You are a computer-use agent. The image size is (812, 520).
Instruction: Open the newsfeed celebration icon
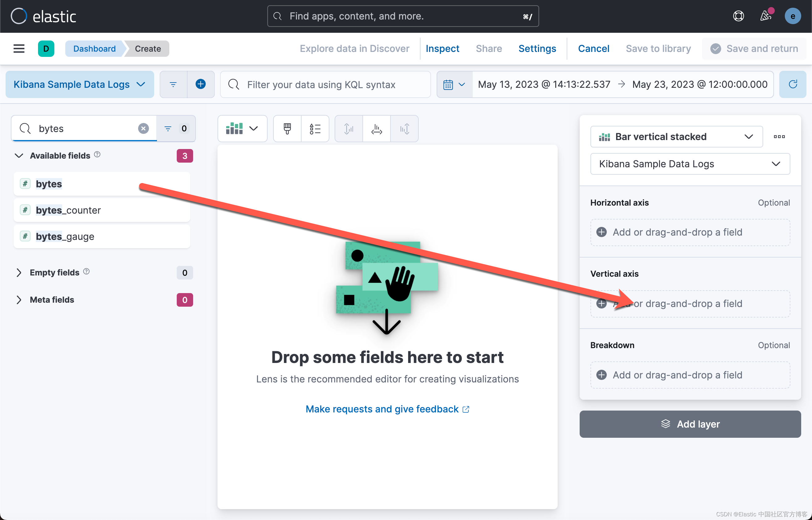[765, 15]
